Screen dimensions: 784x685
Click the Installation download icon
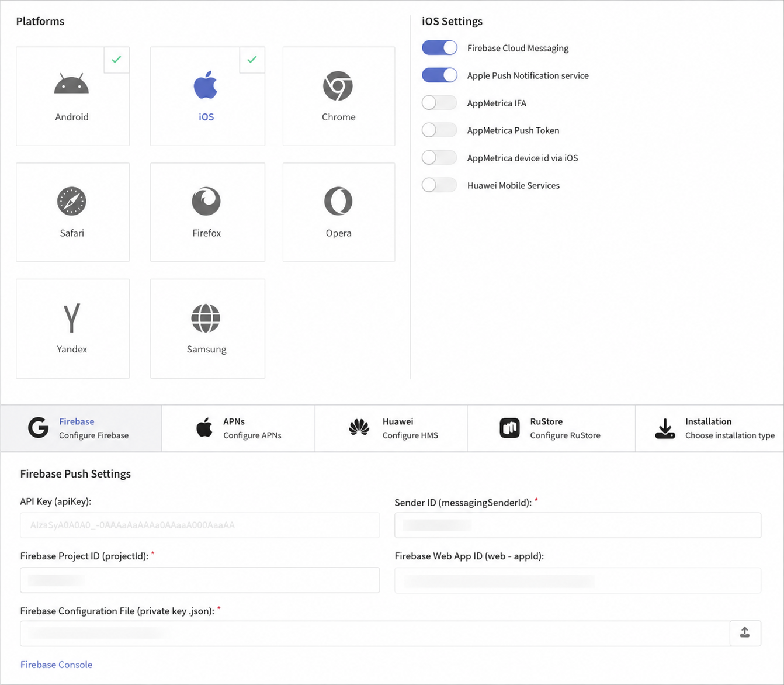coord(665,428)
